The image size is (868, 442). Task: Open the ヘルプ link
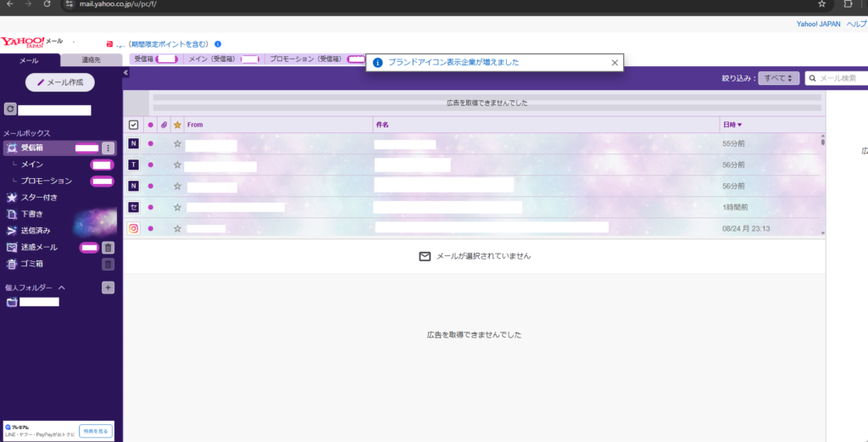[857, 25]
